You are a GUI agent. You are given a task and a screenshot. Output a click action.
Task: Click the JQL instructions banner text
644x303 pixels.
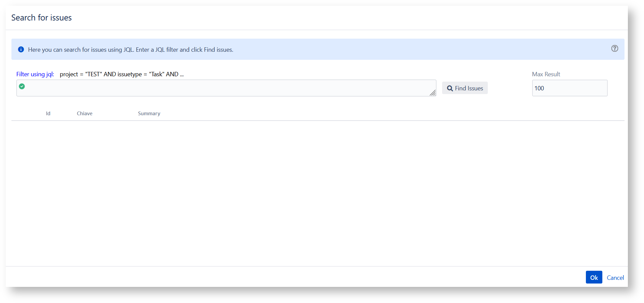(x=130, y=50)
